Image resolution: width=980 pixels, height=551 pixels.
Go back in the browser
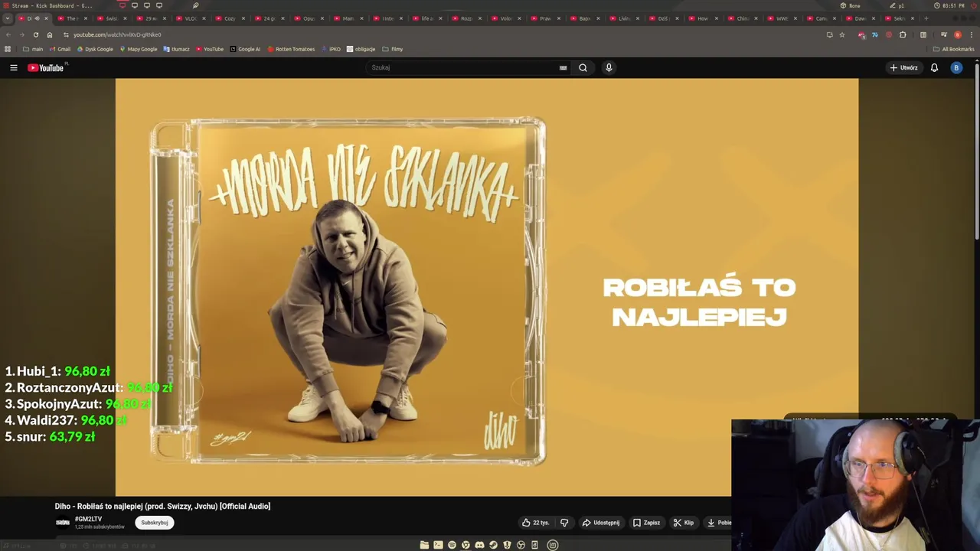click(8, 34)
